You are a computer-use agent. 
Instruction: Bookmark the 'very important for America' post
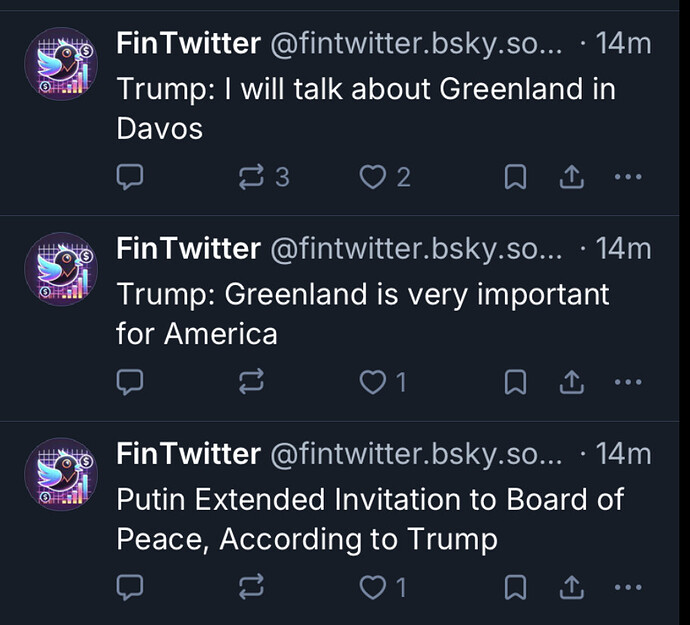[514, 381]
